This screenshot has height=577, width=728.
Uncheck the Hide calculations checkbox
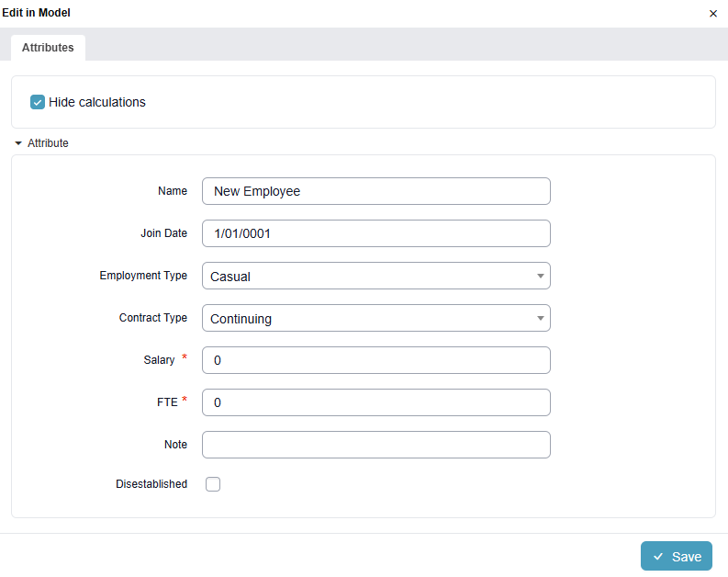pos(38,102)
